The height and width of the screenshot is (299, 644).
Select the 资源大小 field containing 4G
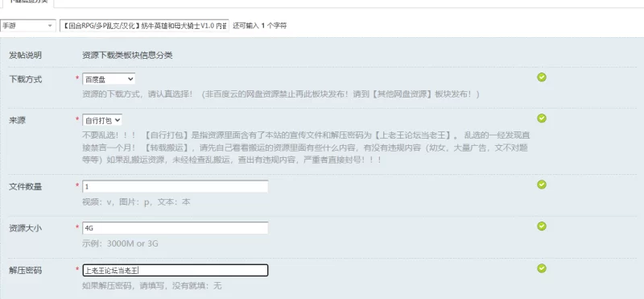coord(175,228)
